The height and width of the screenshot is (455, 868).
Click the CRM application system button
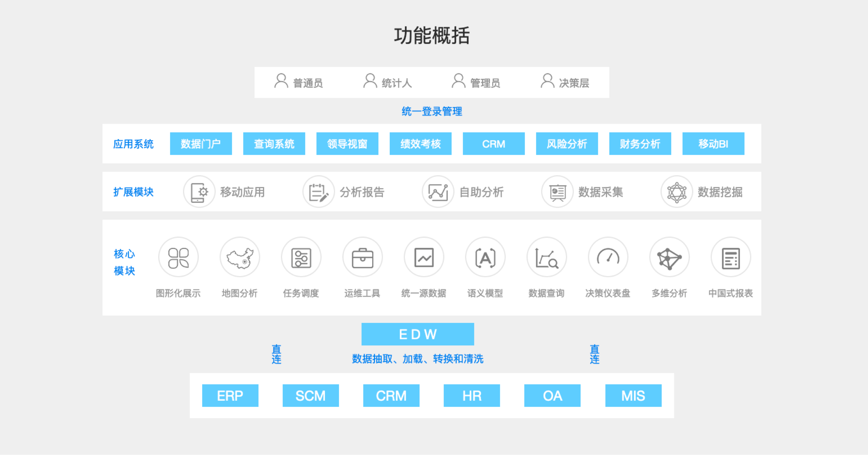click(x=494, y=144)
